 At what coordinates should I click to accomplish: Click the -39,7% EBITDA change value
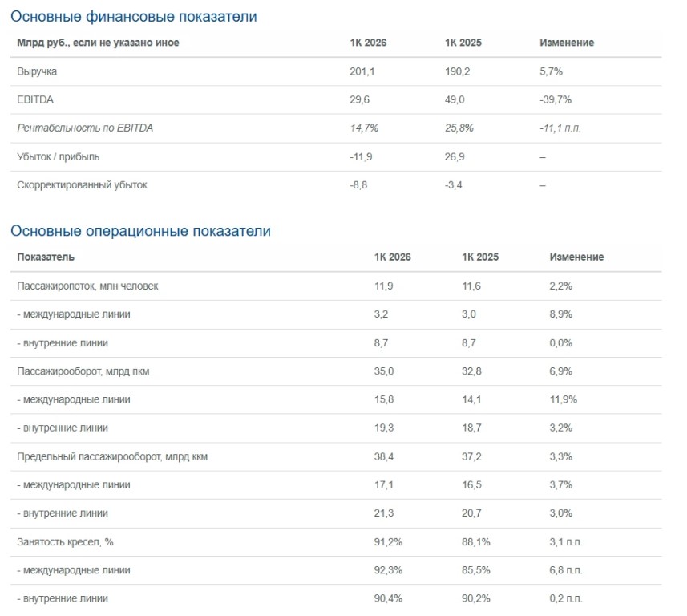[x=556, y=100]
